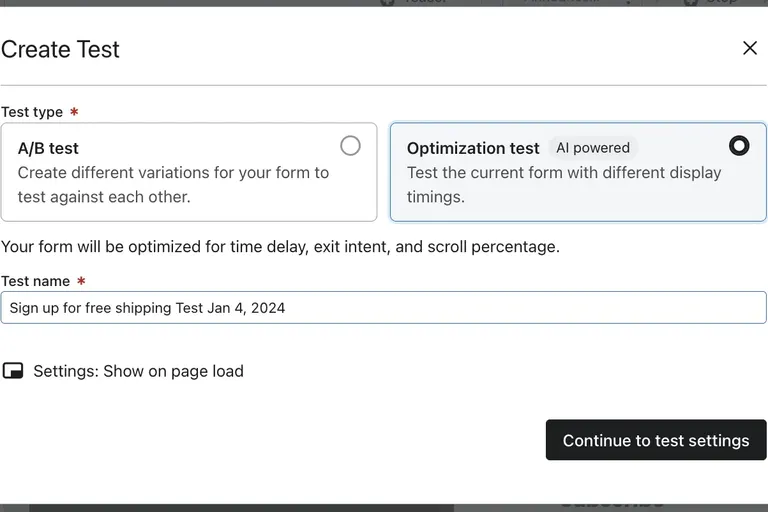
Task: Focus the Test name input field
Action: (383, 308)
